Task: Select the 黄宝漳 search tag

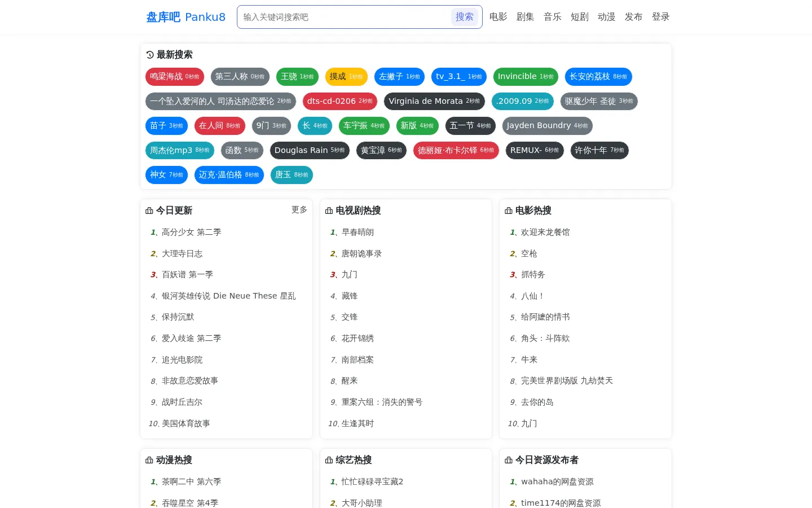Action: coord(381,151)
